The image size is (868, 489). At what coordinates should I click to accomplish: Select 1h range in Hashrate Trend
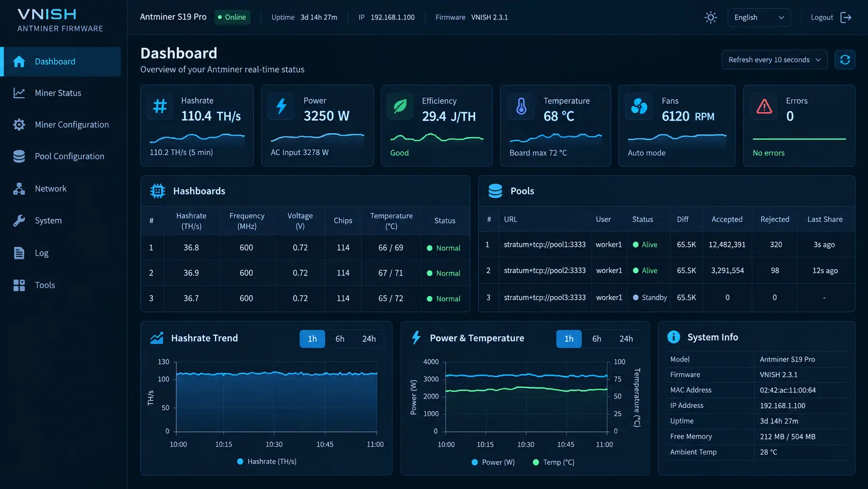coord(312,339)
